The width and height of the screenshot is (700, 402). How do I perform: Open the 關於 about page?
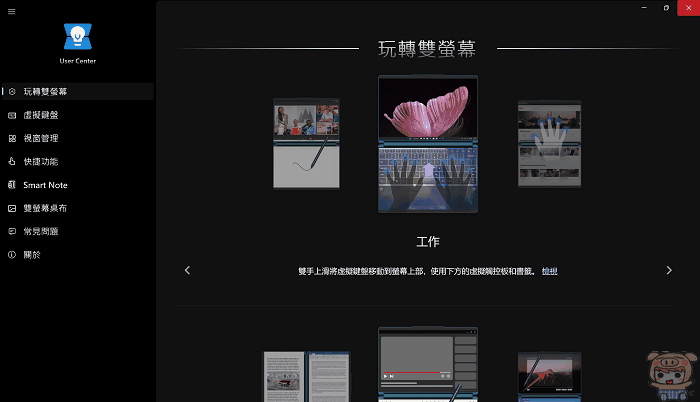point(33,255)
